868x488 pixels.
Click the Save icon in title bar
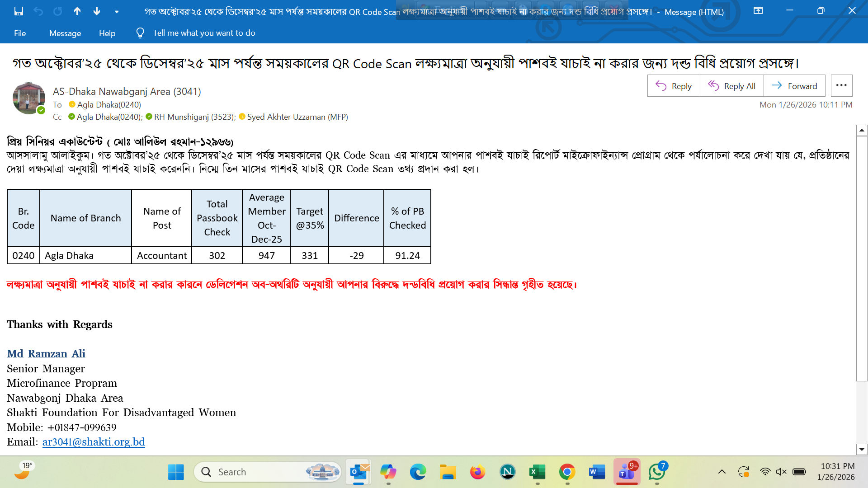coord(19,11)
